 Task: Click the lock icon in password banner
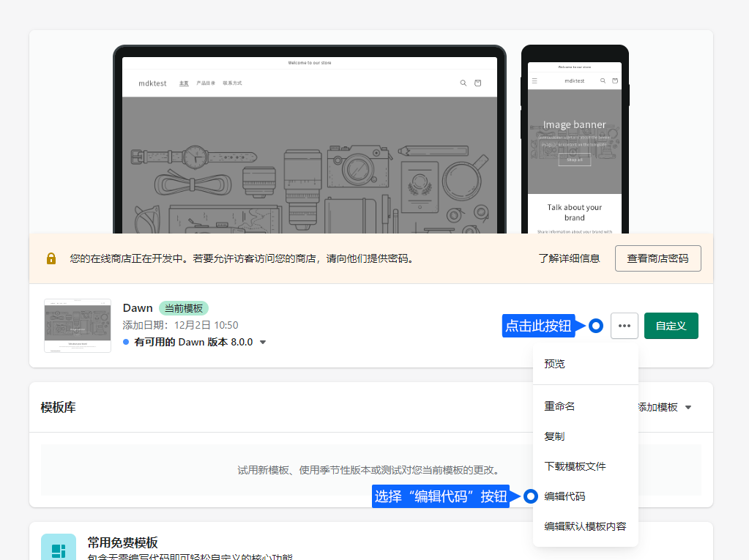(x=51, y=258)
